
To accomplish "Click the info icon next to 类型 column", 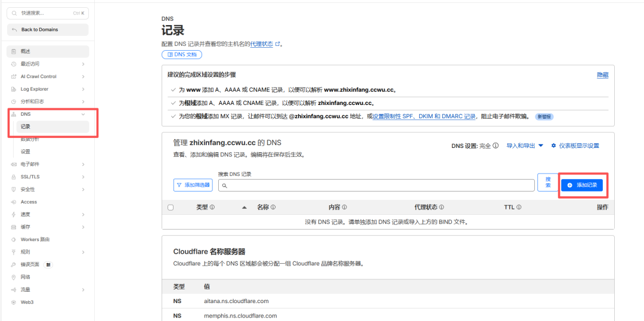I will coord(212,208).
